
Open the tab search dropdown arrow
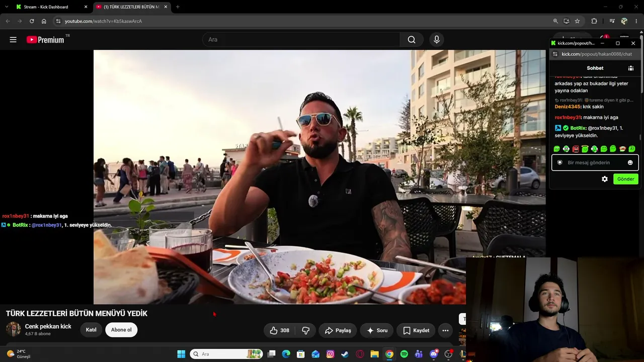click(x=7, y=7)
